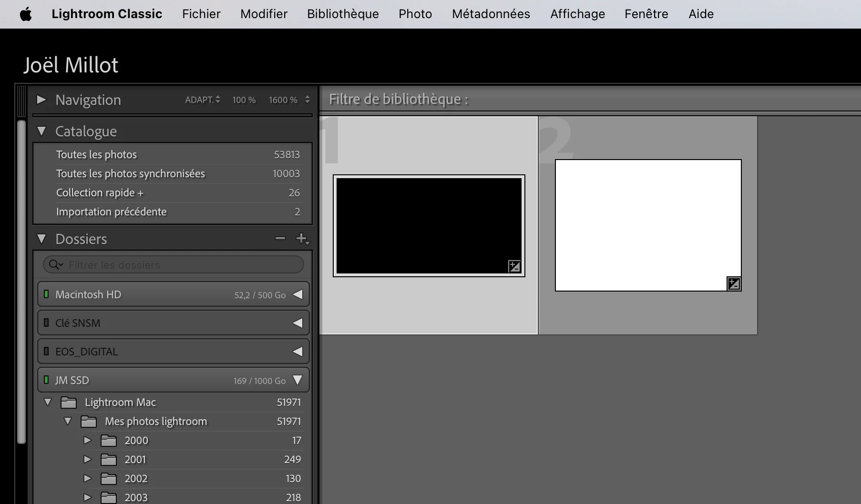
Task: Click the Joël Millot identity plate
Action: point(71,65)
